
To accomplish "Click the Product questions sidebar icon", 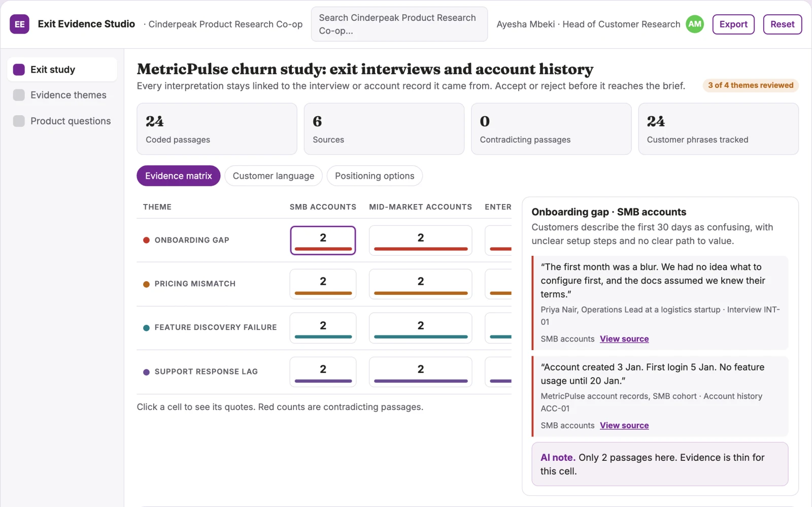I will pyautogui.click(x=19, y=121).
